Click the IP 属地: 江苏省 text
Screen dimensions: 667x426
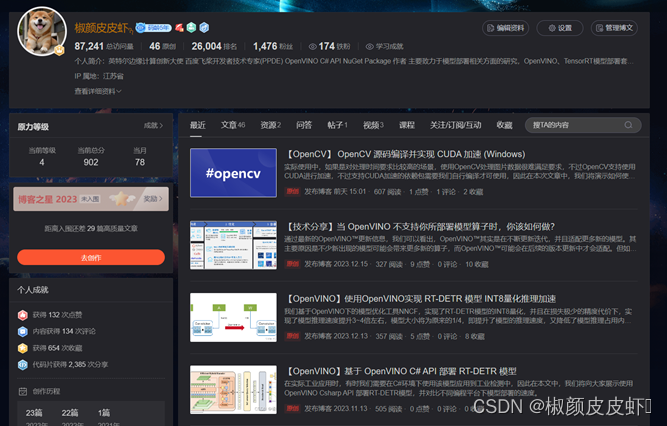click(99, 76)
